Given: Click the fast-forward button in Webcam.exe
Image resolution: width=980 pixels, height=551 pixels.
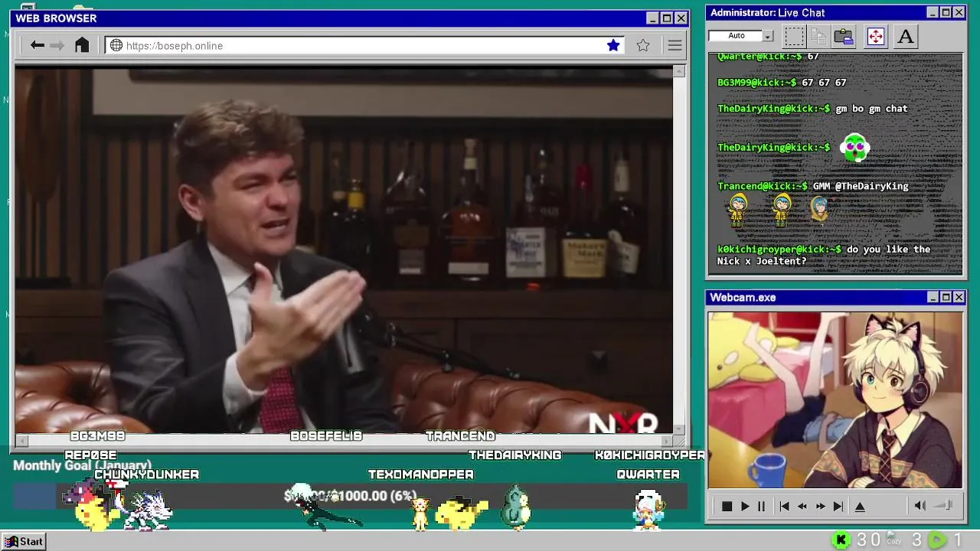Looking at the screenshot, I should coord(821,507).
